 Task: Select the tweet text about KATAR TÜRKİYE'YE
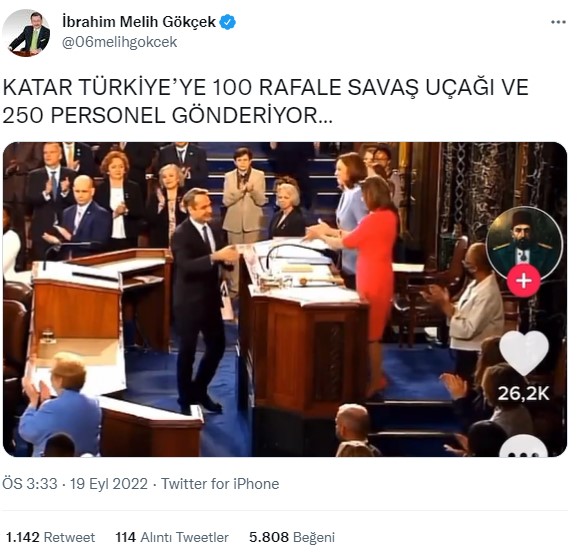click(265, 102)
